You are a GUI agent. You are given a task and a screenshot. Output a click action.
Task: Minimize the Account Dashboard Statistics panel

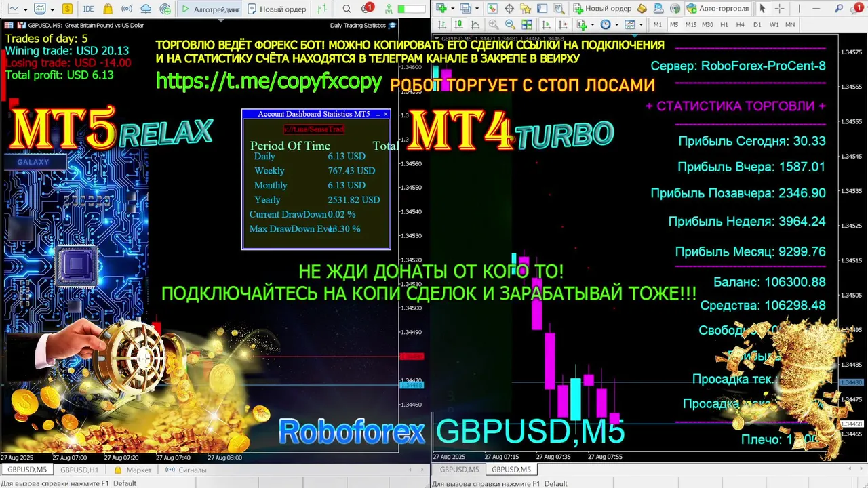378,114
